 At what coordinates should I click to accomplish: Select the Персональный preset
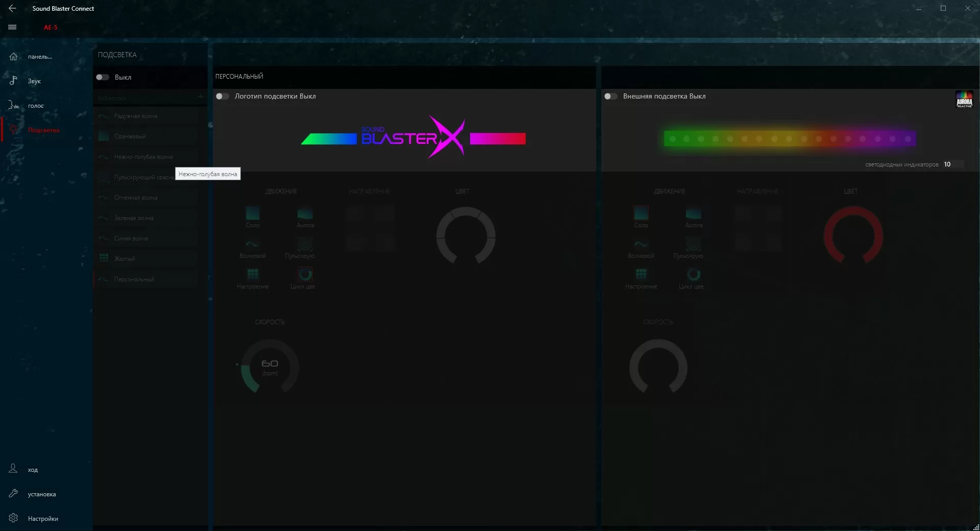point(147,279)
